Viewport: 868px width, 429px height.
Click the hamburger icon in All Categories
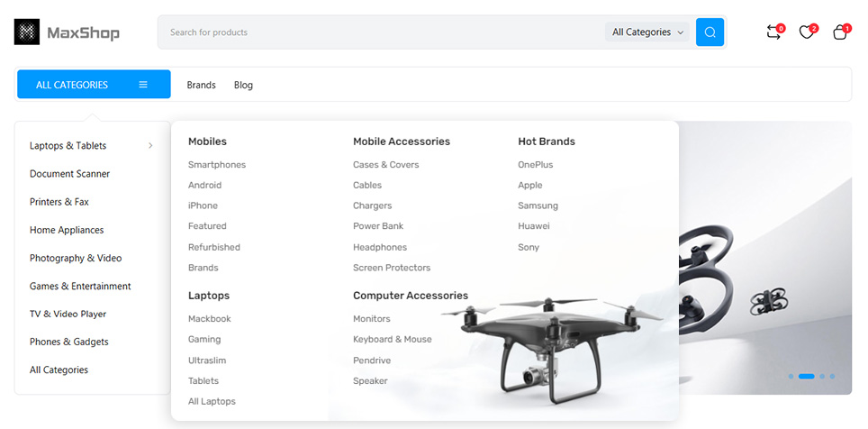tap(143, 85)
